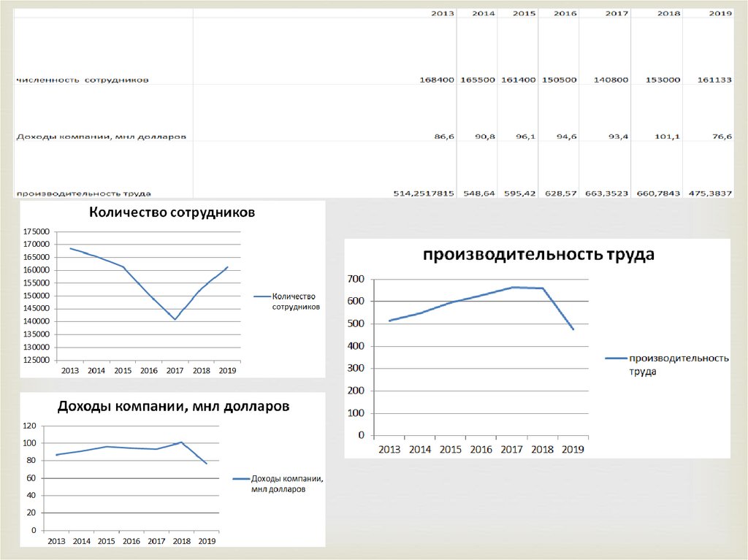This screenshot has height=560, width=748.
Task: Select the 'производительность труда' table row label
Action: (83, 193)
